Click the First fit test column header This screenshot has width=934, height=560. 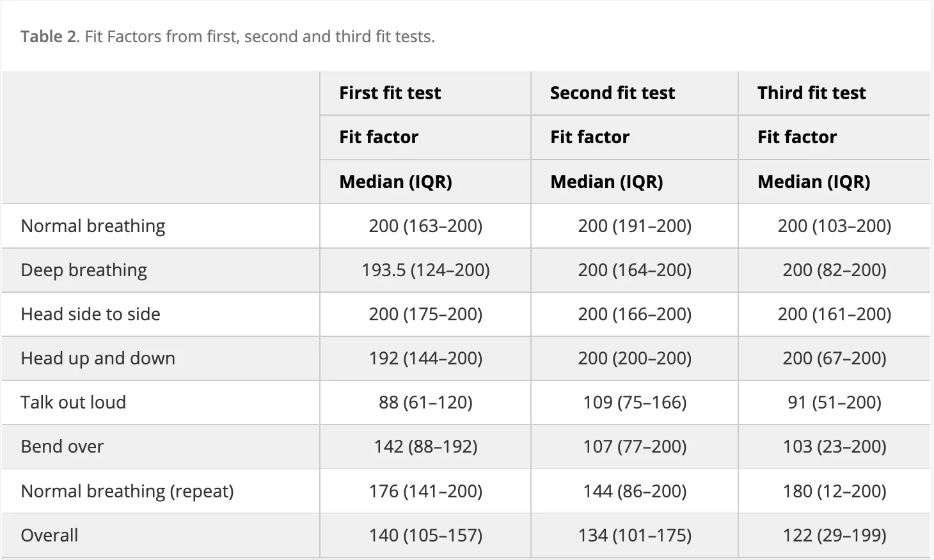[390, 93]
